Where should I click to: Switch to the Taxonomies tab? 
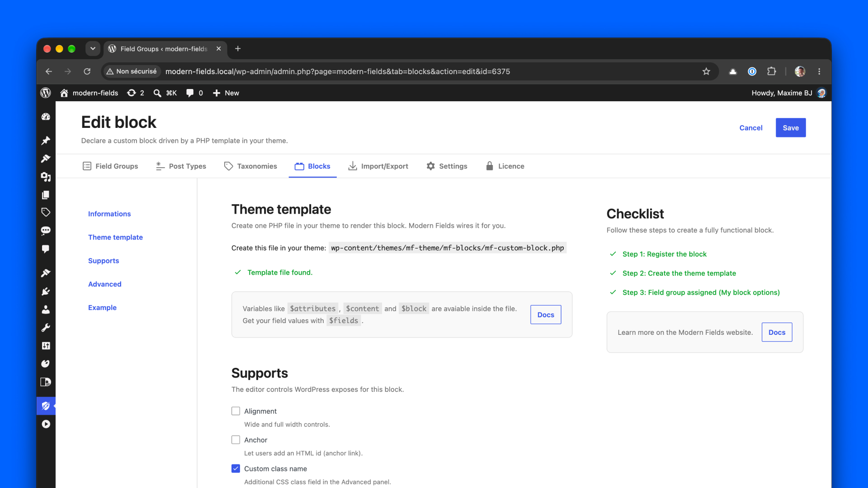[250, 166]
